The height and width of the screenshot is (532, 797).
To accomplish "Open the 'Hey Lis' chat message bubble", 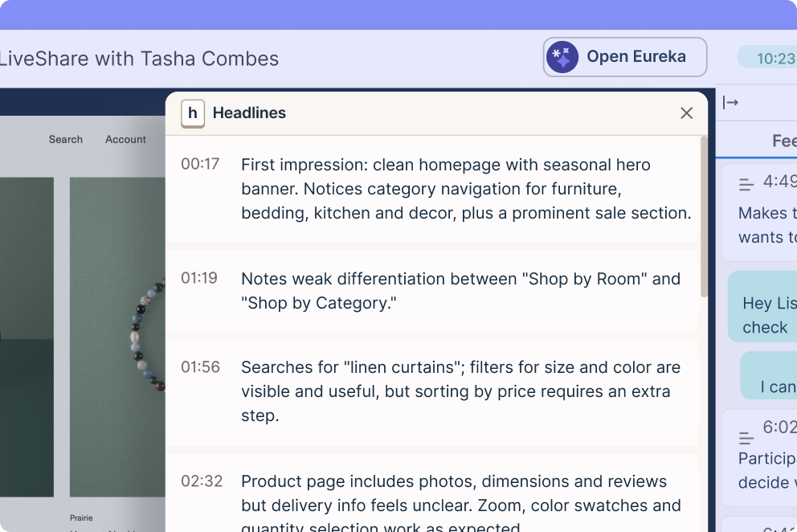I will coord(762,307).
